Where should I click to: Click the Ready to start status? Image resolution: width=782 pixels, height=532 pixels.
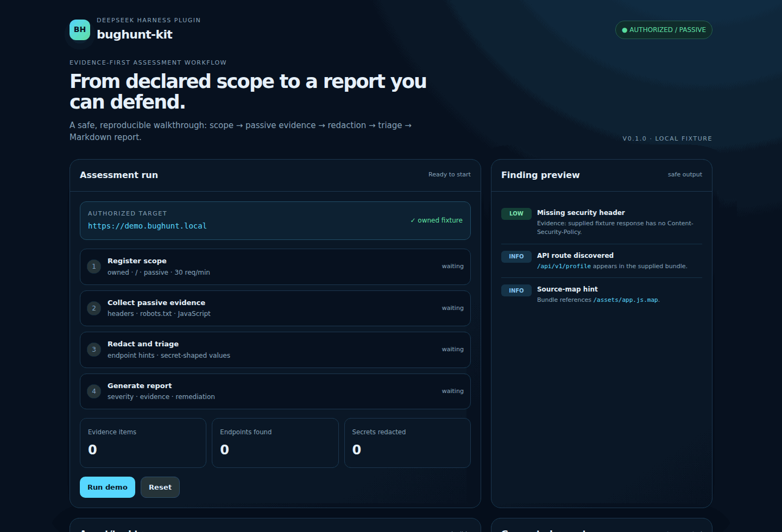pyautogui.click(x=450, y=174)
